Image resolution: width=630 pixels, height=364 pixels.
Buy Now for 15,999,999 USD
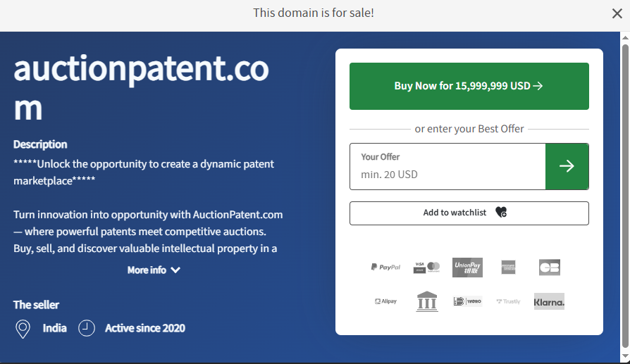(x=469, y=86)
